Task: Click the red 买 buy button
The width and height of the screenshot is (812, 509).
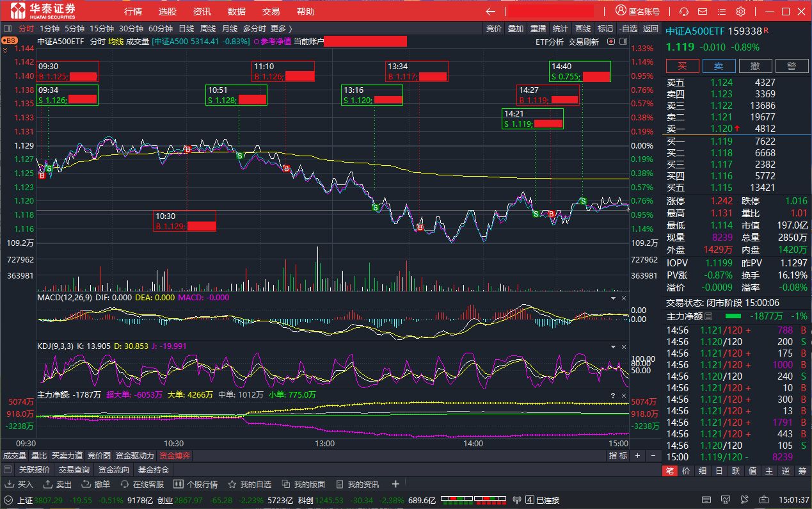Action: click(682, 66)
